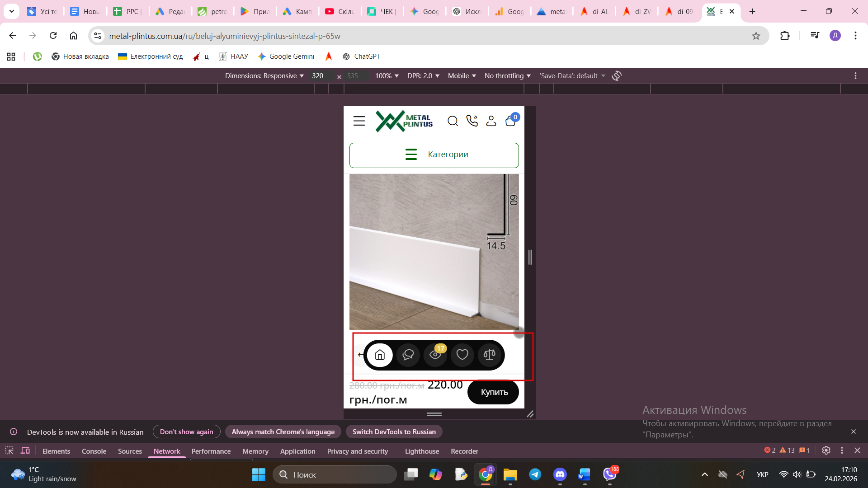Open the hamburger menu on Metal Plintus site
The height and width of the screenshot is (488, 868).
359,121
